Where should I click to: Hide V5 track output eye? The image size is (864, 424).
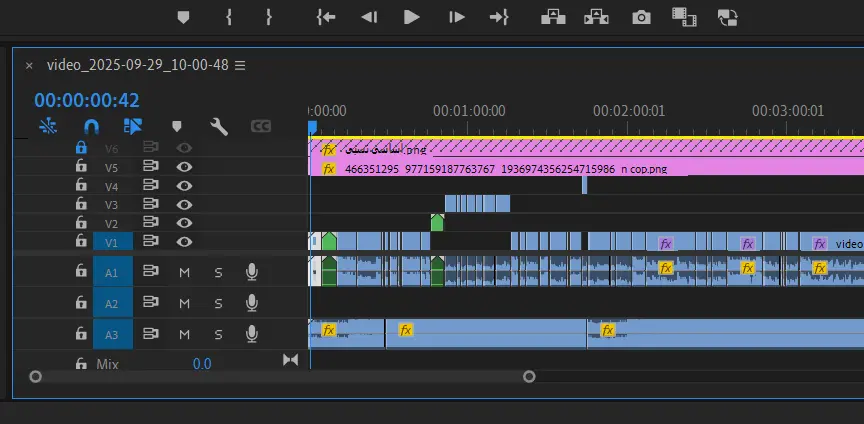click(x=185, y=167)
